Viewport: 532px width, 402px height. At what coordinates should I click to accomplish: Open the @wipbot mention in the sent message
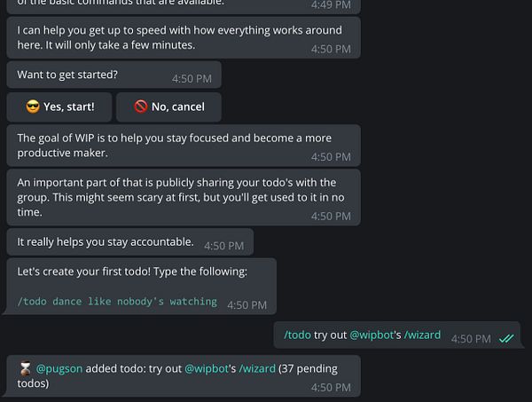point(372,335)
